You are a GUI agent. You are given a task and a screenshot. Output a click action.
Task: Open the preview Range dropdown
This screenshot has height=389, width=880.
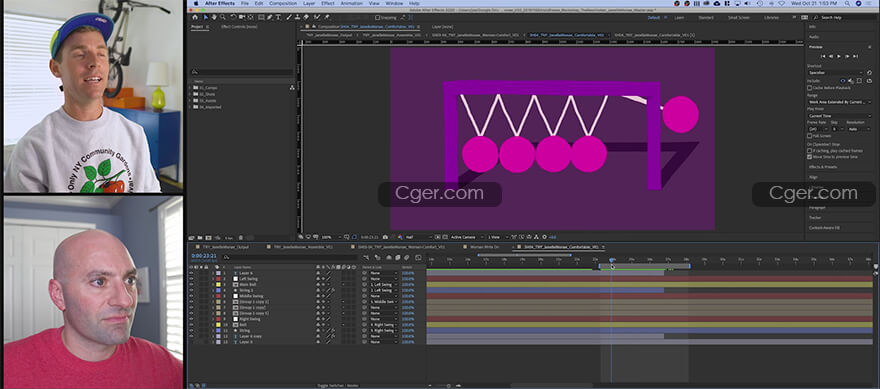[840, 102]
